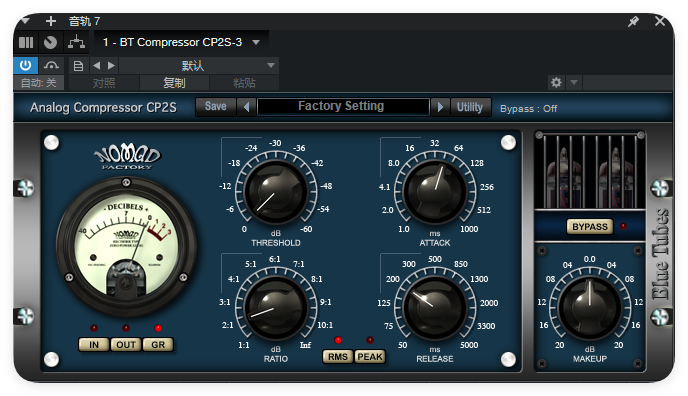Open the settings gear icon
The width and height of the screenshot is (688, 396).
[556, 82]
